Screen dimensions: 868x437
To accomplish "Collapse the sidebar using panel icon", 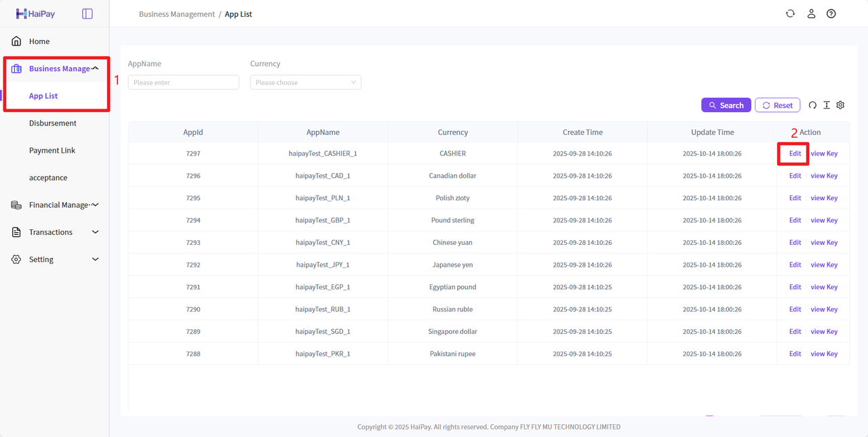I will 87,14.
